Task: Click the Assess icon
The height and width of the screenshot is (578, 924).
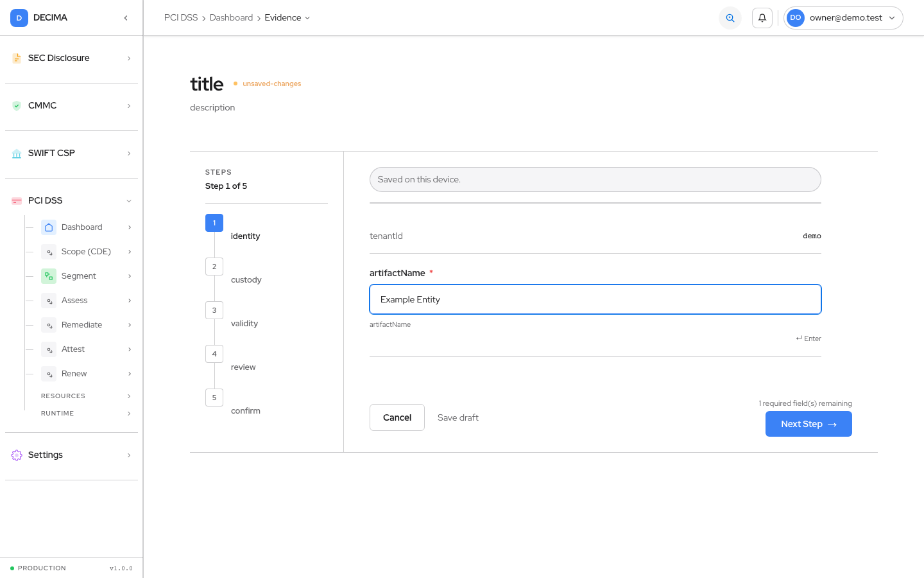Action: (x=49, y=301)
